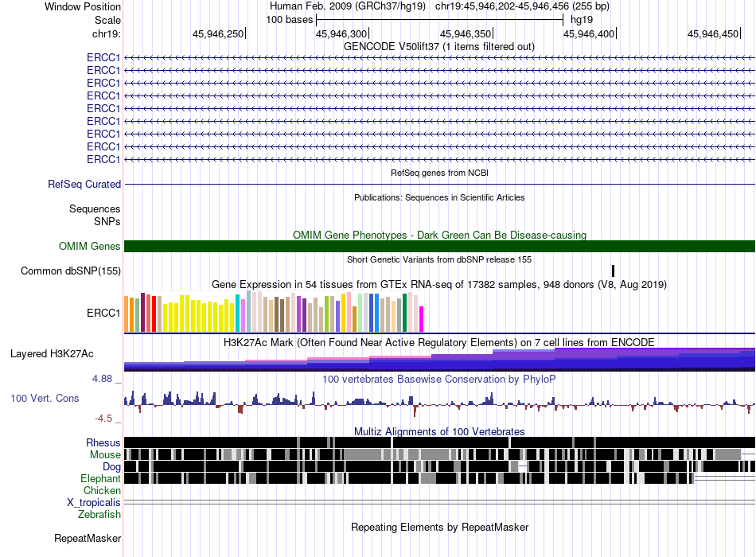
Task: Click the H3K27Ac Mark track title
Action: (439, 342)
